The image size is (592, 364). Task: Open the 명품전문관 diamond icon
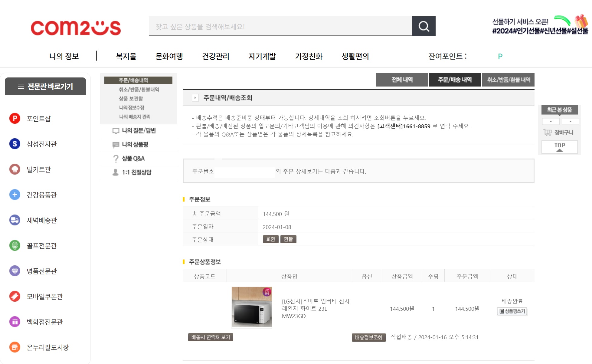tap(15, 271)
